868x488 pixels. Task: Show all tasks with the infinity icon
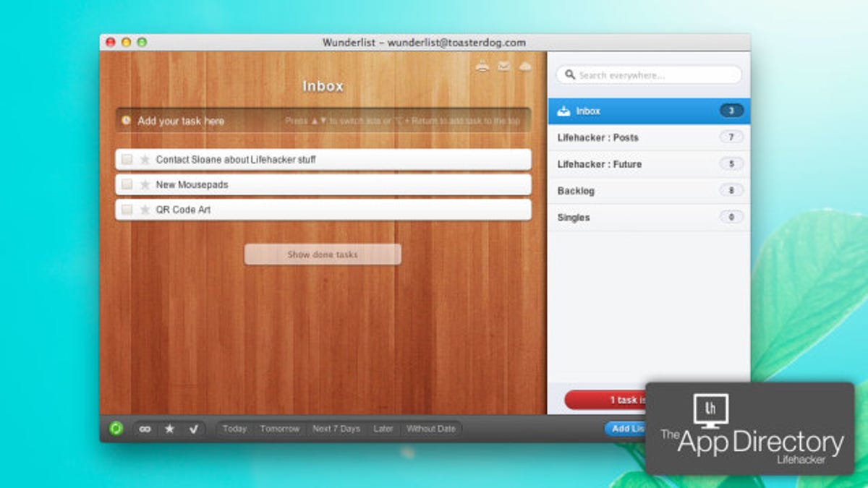point(145,429)
